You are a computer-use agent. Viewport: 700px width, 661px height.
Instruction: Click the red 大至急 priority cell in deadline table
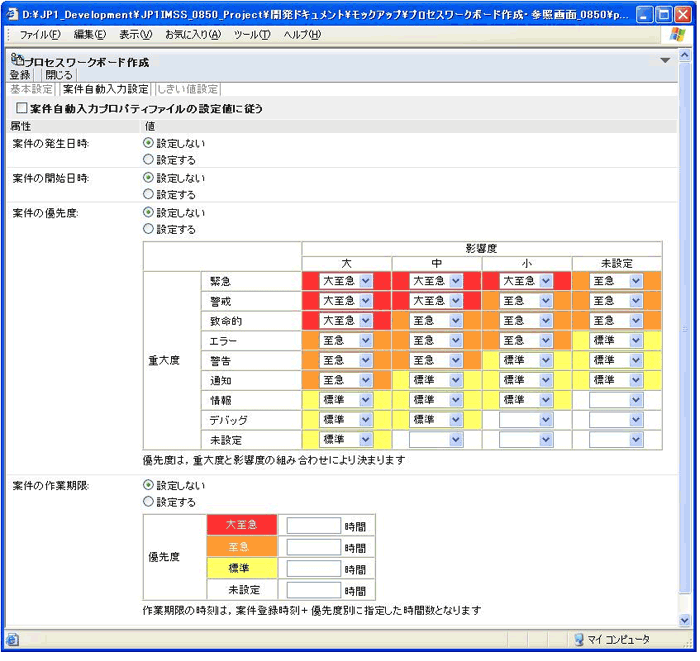click(x=243, y=526)
